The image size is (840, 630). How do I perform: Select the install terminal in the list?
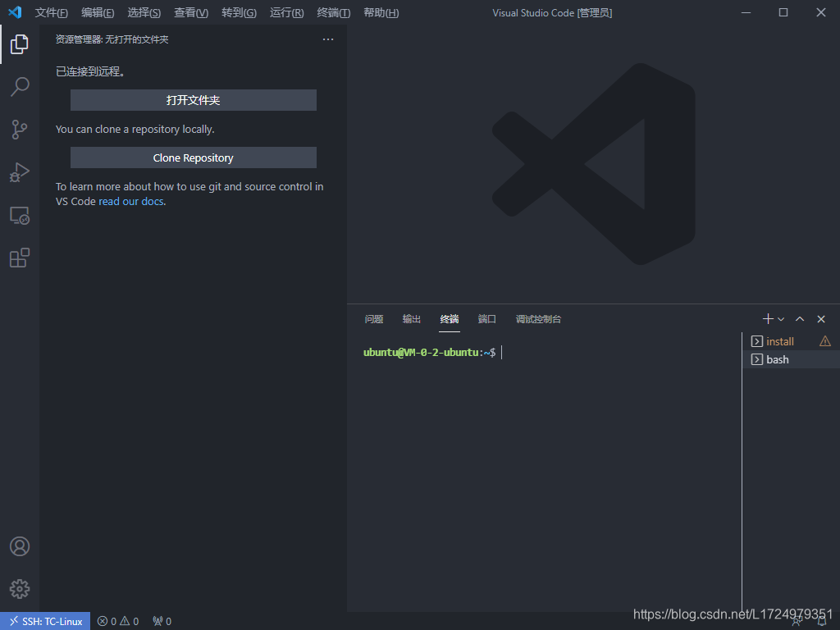pos(791,341)
